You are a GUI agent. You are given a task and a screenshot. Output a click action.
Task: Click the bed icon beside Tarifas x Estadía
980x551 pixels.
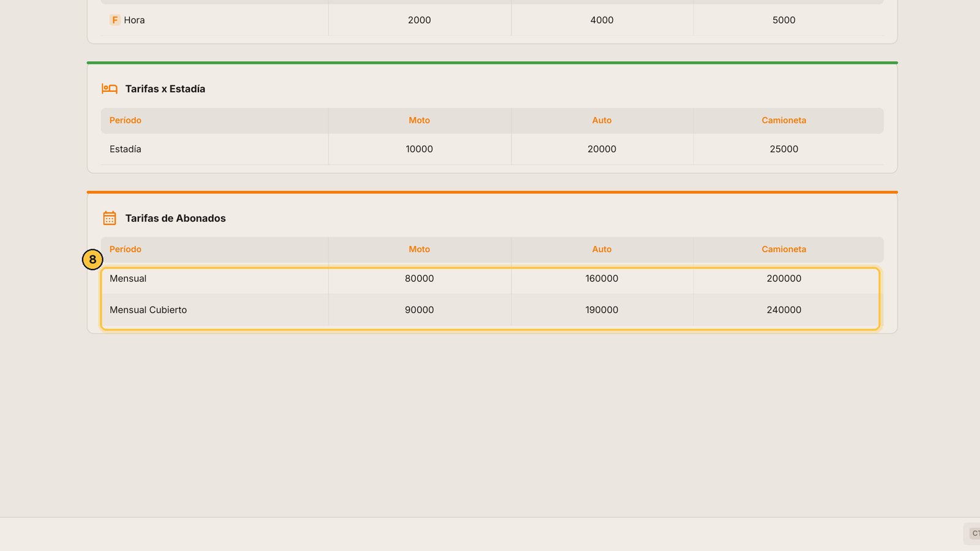(110, 89)
